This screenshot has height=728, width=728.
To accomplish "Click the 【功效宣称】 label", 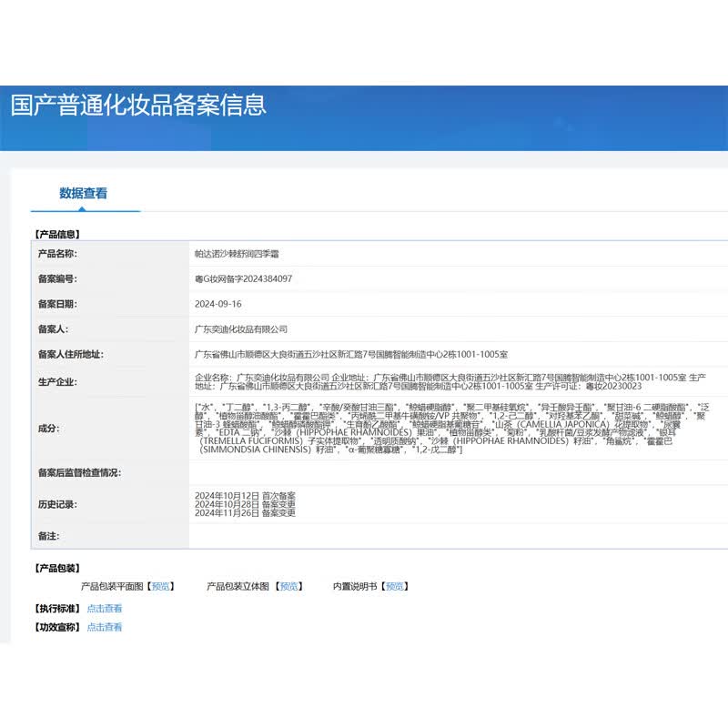I will click(57, 627).
